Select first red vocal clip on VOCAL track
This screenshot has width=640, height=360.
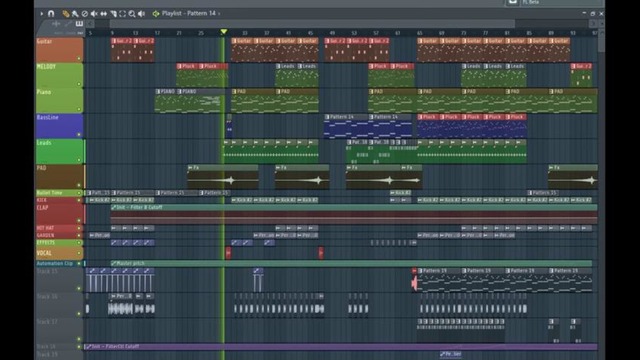click(x=228, y=253)
